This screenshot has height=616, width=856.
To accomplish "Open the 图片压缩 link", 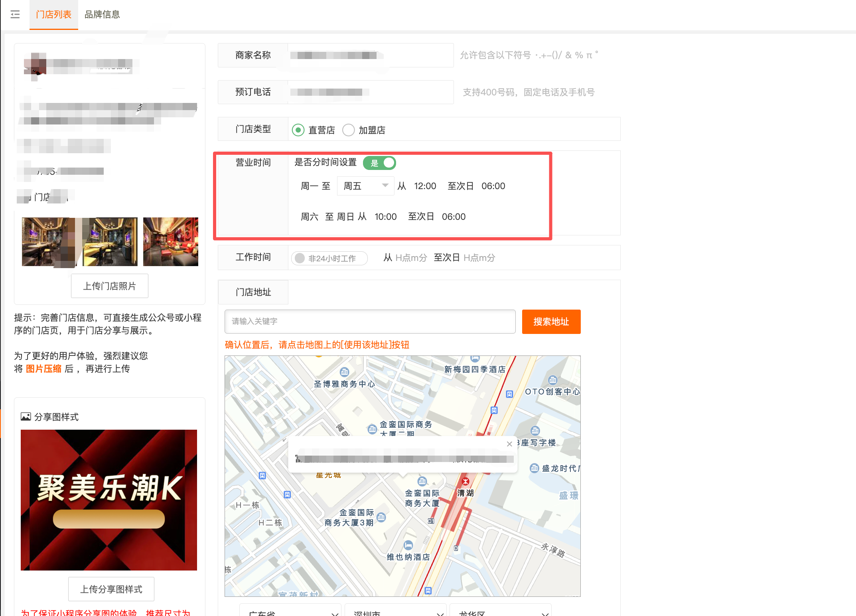I will click(x=43, y=368).
